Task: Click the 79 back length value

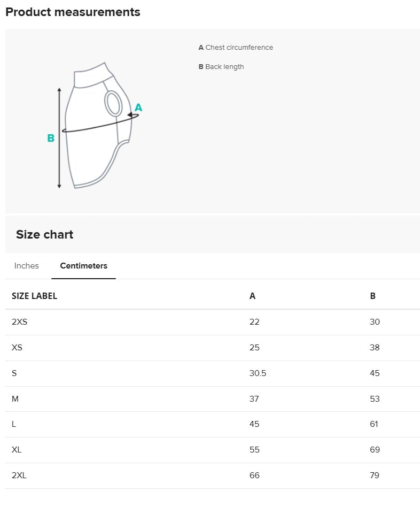Action: 375,476
